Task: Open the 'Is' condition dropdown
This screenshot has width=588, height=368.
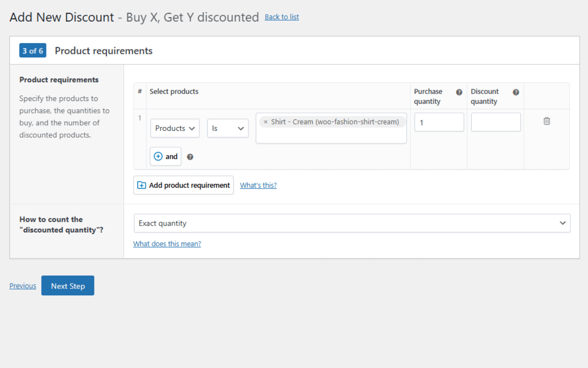Action: click(227, 129)
